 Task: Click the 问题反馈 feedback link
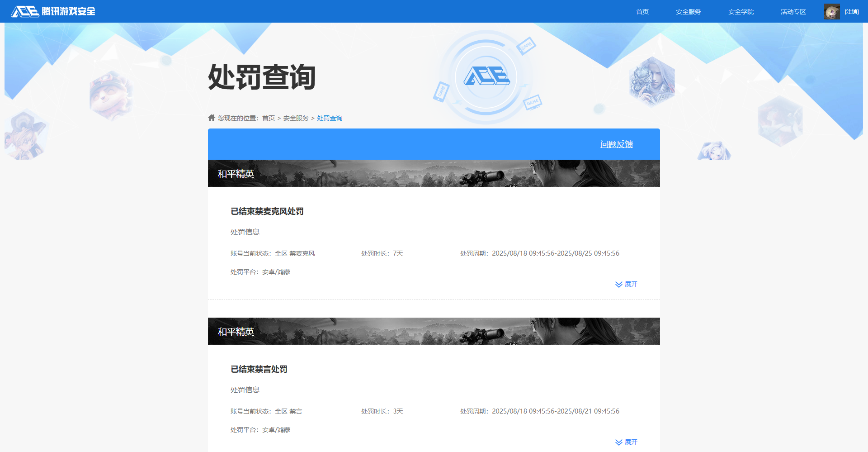pos(617,144)
